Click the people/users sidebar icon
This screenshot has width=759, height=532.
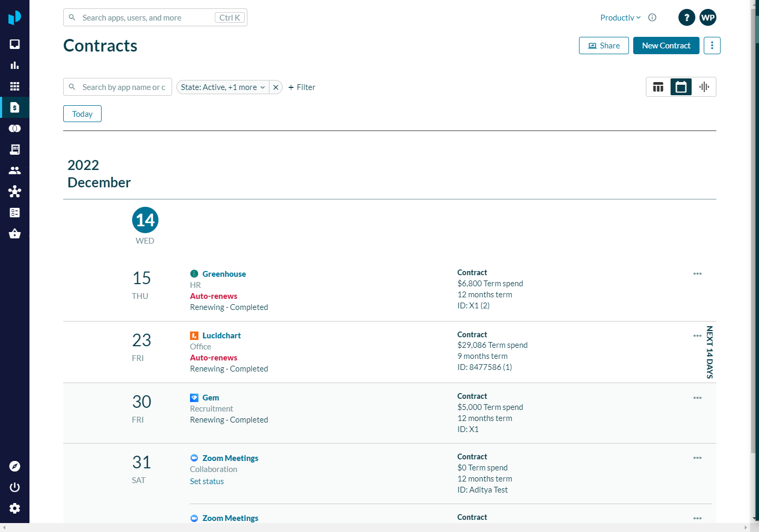(x=15, y=170)
